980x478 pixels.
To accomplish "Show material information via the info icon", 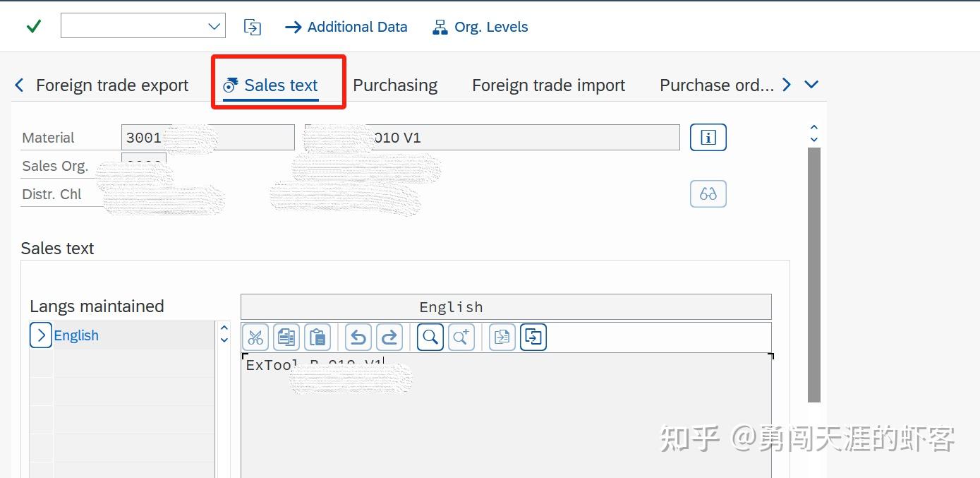I will [708, 137].
